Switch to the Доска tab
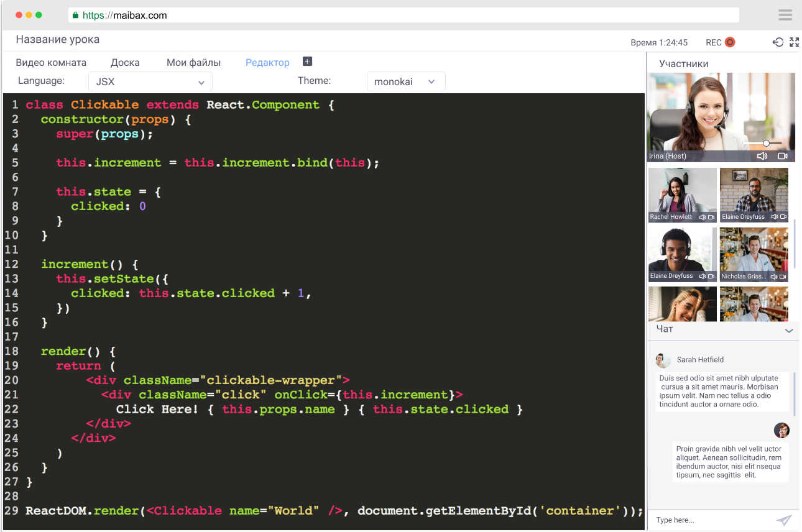Viewport: 802px width, 532px height. pyautogui.click(x=125, y=63)
